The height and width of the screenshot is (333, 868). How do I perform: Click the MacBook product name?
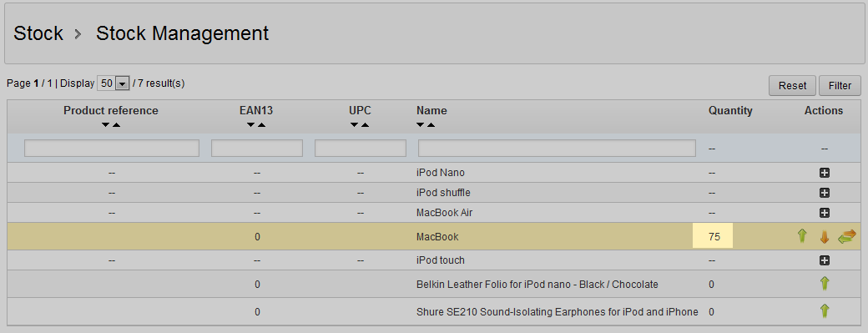pyautogui.click(x=437, y=237)
